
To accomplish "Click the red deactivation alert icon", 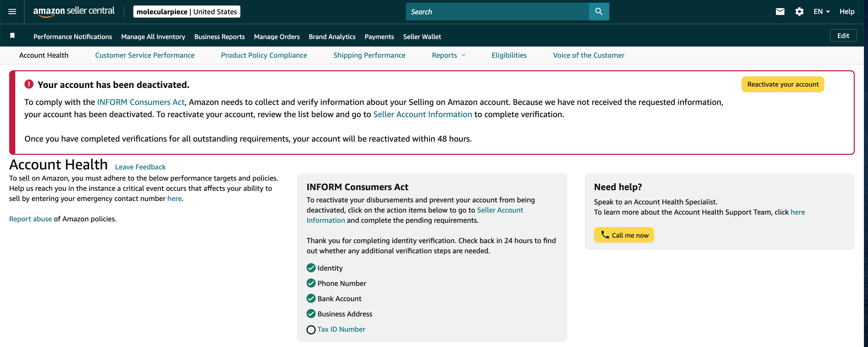I will coord(29,84).
